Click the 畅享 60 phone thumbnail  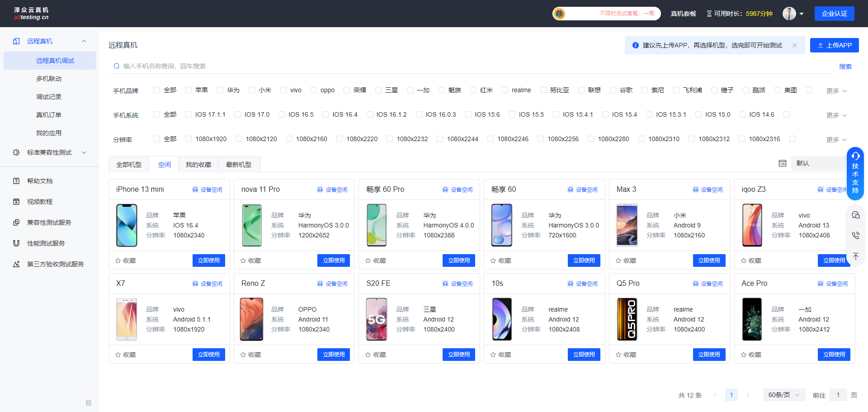(502, 225)
